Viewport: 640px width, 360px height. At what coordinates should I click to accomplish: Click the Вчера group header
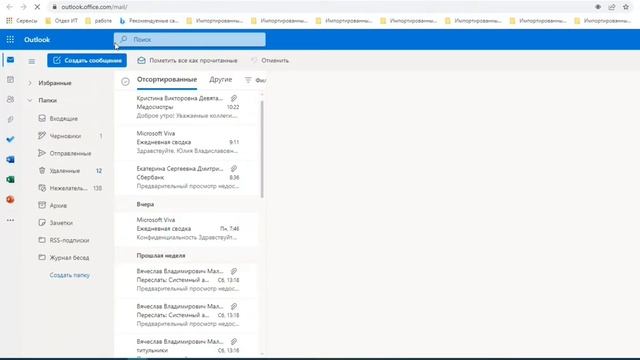point(145,204)
